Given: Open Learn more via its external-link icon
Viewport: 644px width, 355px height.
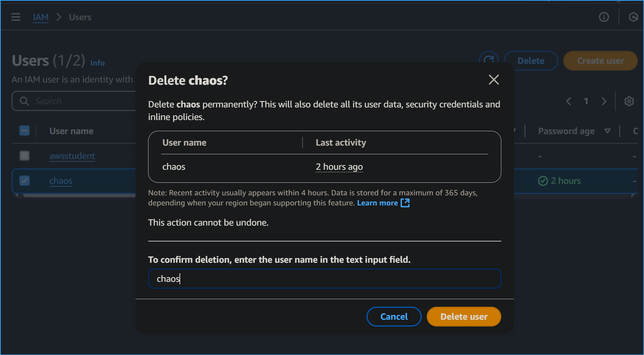Looking at the screenshot, I should coord(405,203).
